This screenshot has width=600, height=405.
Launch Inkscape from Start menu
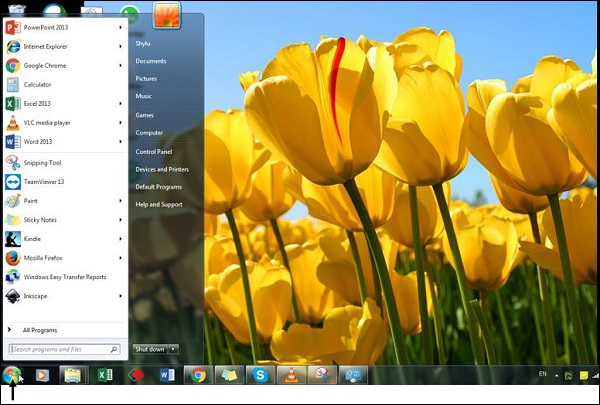point(65,296)
